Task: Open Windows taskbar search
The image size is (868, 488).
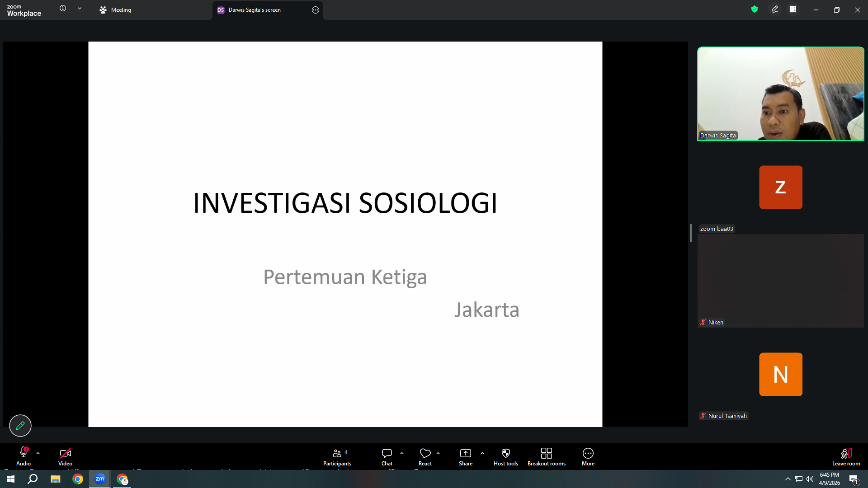Action: click(x=33, y=479)
